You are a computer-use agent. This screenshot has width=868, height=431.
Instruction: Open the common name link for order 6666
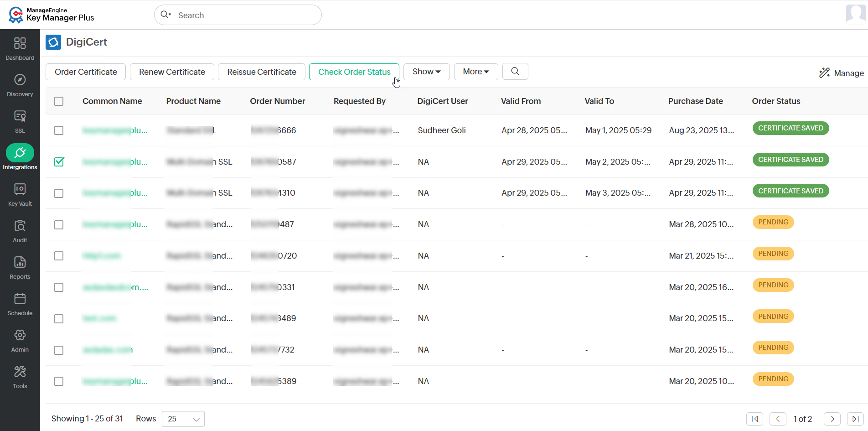pos(115,130)
